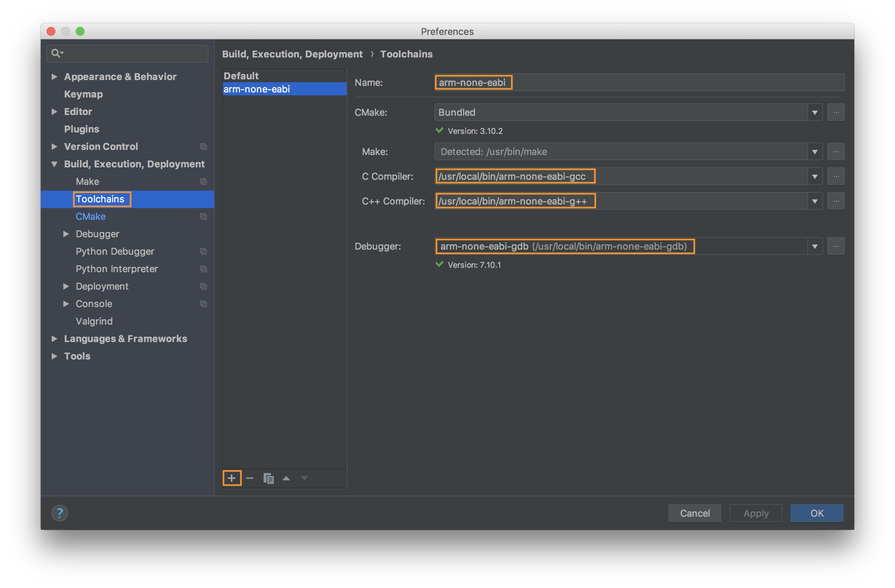895x588 pixels.
Task: Add a new toolchain with plus icon
Action: pyautogui.click(x=232, y=478)
